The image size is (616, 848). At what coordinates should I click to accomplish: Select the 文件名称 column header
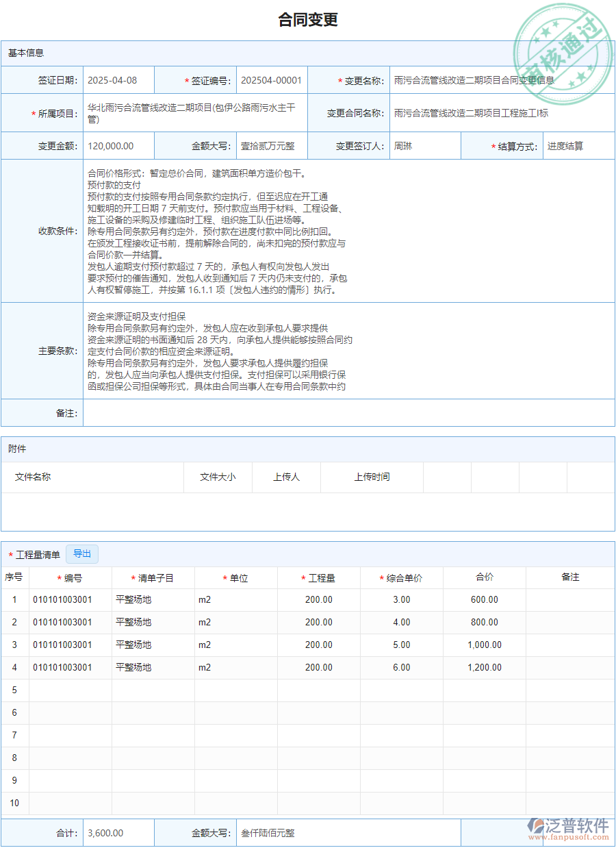click(x=31, y=477)
